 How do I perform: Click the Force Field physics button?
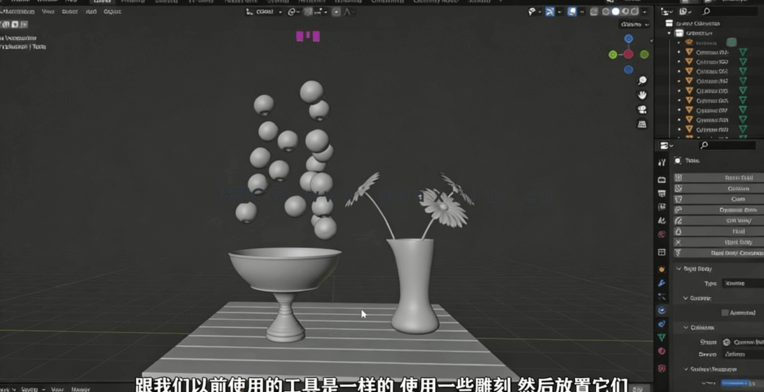tap(719, 178)
